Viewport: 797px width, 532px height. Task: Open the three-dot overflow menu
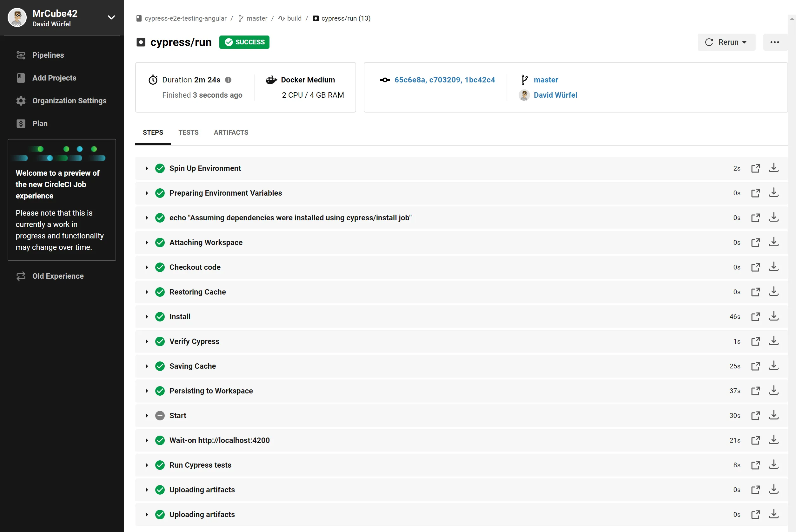point(774,42)
